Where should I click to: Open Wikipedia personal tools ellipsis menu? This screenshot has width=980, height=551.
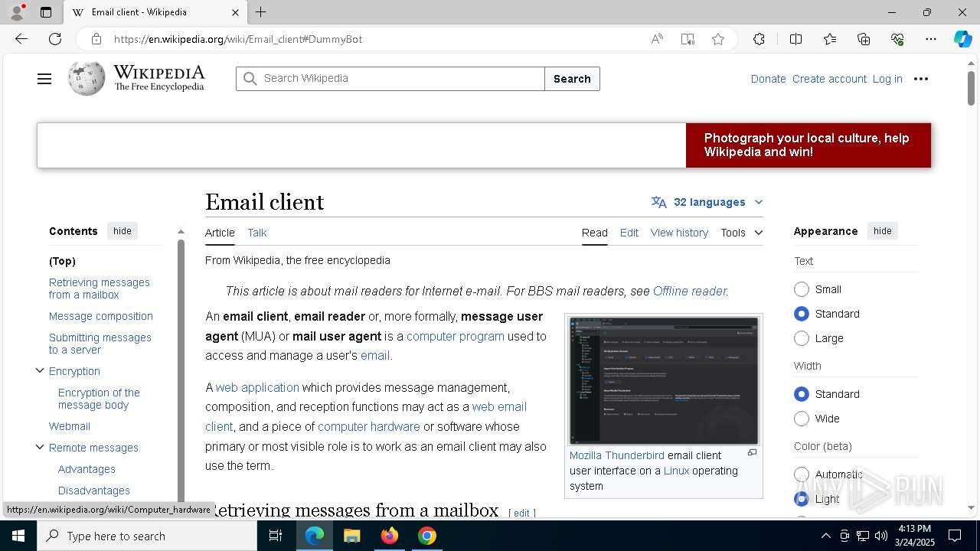point(921,79)
